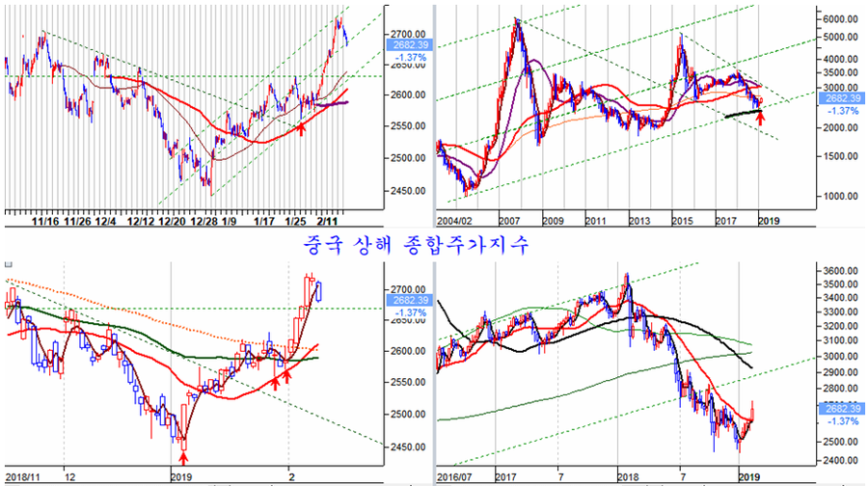868x486 pixels.
Task: Select the blue 2682.39 price tag in bottom-right chart
Action: click(x=837, y=409)
